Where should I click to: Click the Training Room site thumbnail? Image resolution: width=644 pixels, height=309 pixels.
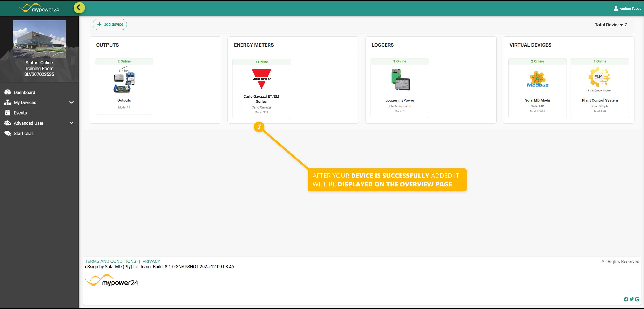click(39, 39)
